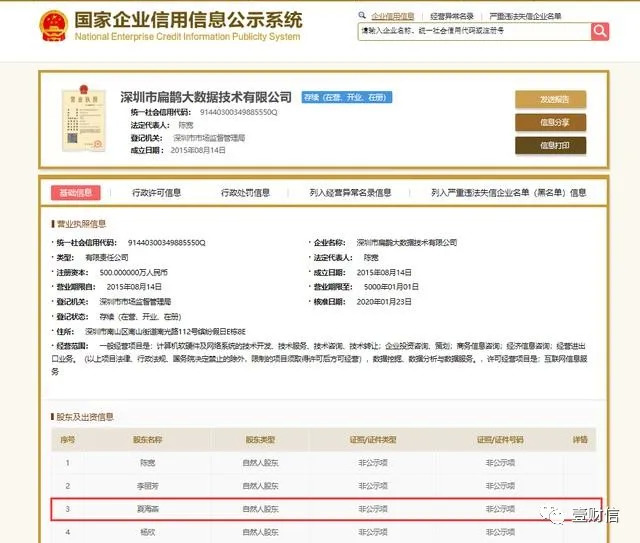The image size is (640, 543).
Task: Select the 企业信用信息 search category
Action: (393, 16)
